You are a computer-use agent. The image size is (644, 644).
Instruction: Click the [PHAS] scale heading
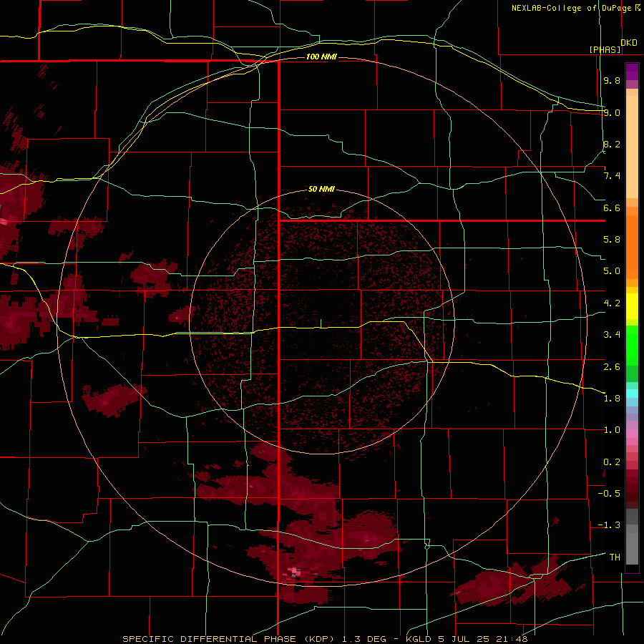click(605, 49)
